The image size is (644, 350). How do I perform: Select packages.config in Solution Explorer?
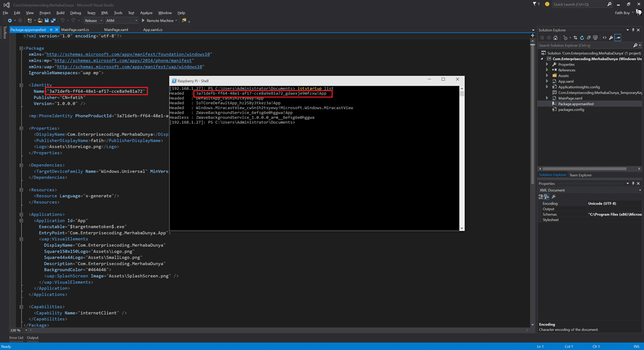point(571,109)
